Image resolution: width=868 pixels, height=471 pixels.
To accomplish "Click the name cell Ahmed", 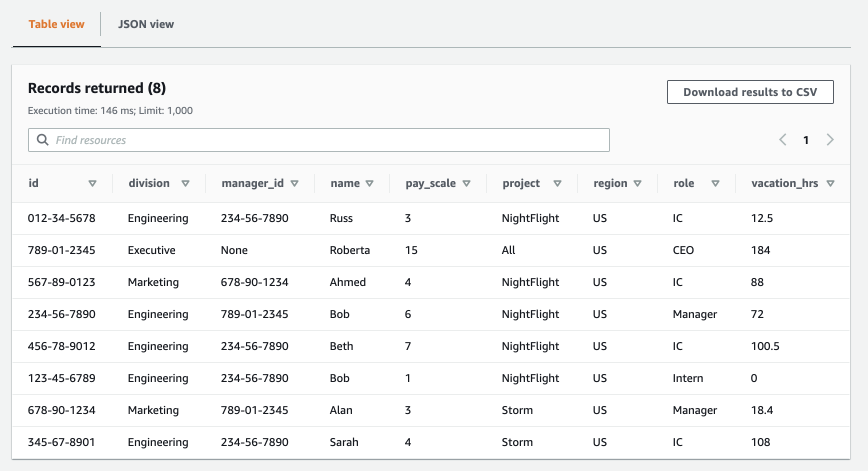I will tap(347, 282).
